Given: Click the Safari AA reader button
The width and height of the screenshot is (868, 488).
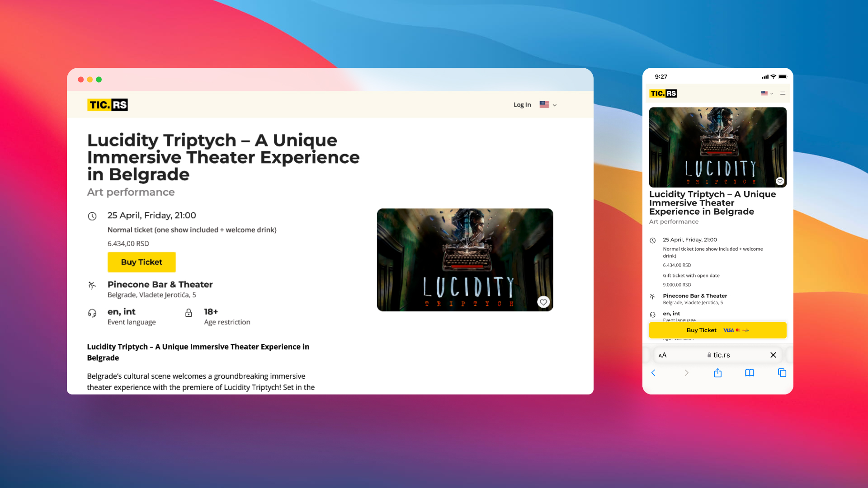Looking at the screenshot, I should tap(662, 355).
